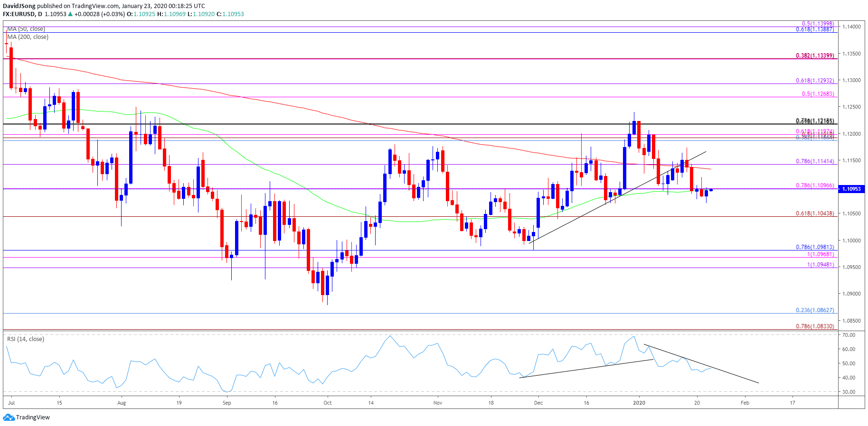Click the Jul label on time axis

click(11, 403)
